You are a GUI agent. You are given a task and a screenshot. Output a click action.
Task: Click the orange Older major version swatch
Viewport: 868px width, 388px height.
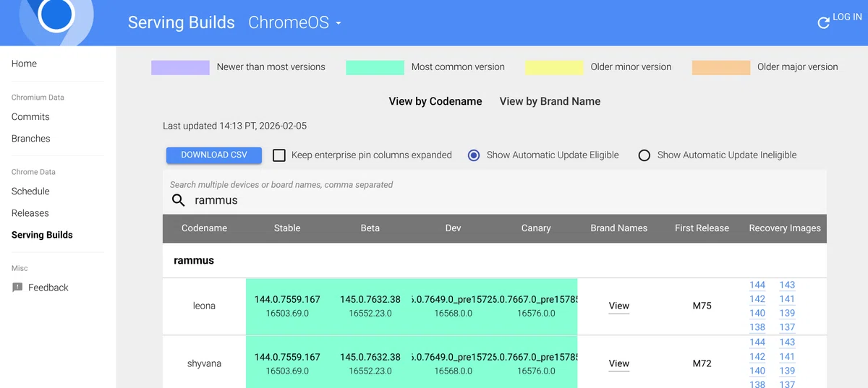pyautogui.click(x=721, y=67)
